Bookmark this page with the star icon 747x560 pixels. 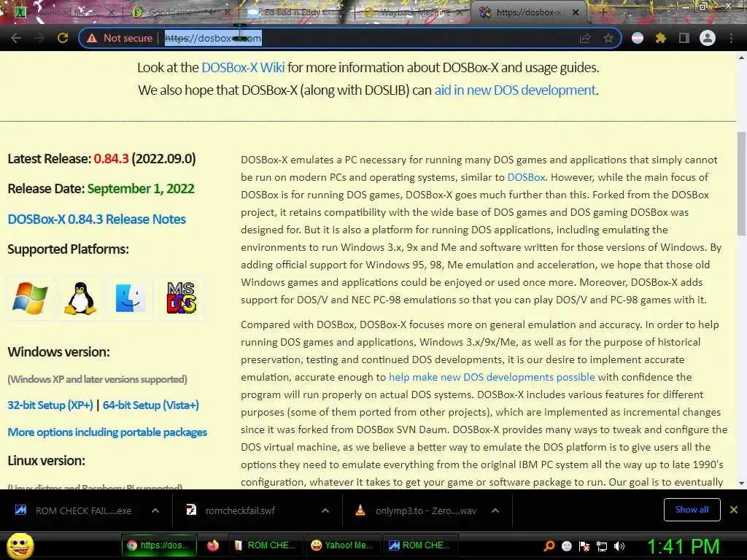(608, 38)
